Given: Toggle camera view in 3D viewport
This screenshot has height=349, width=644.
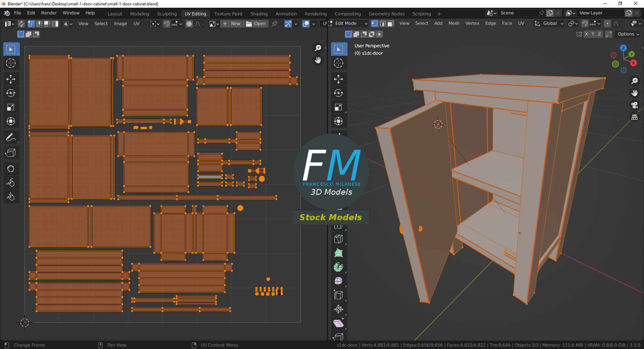Looking at the screenshot, I should (x=634, y=105).
